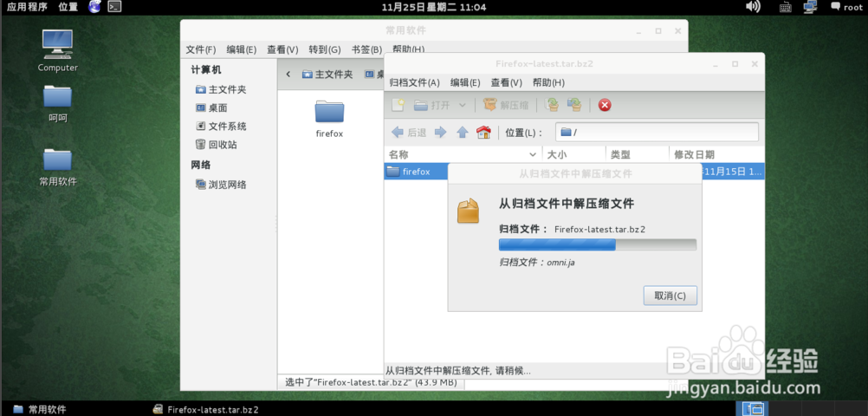Select 主文件夹 in the file manager sidebar
This screenshot has width=868, height=416.
tap(221, 90)
